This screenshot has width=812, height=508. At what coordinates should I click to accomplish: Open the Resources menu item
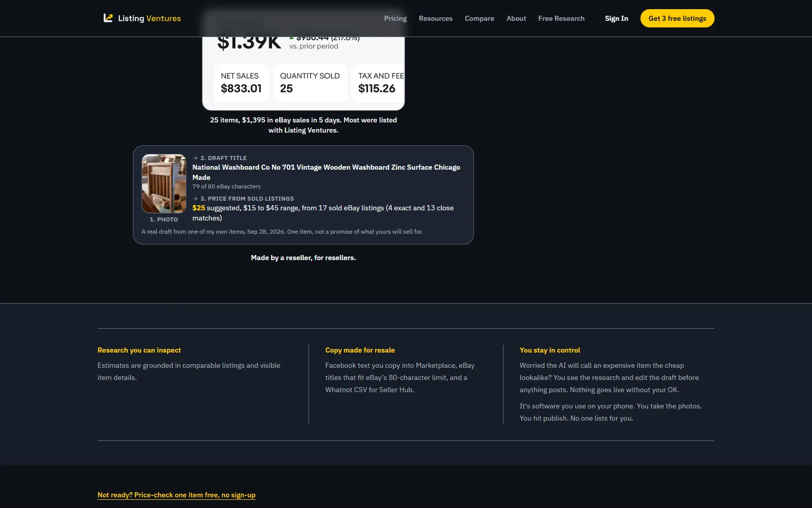click(435, 18)
